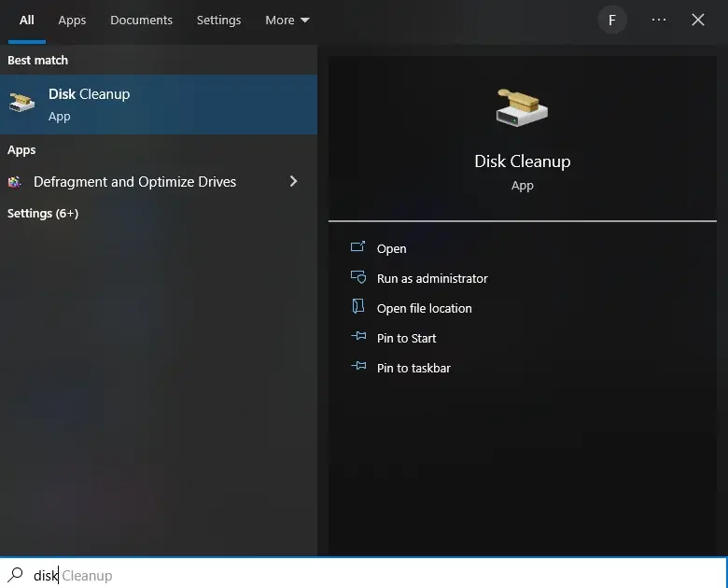Open Defragment and Optimize Drives result
Image resolution: width=728 pixels, height=588 pixels.
click(159, 182)
